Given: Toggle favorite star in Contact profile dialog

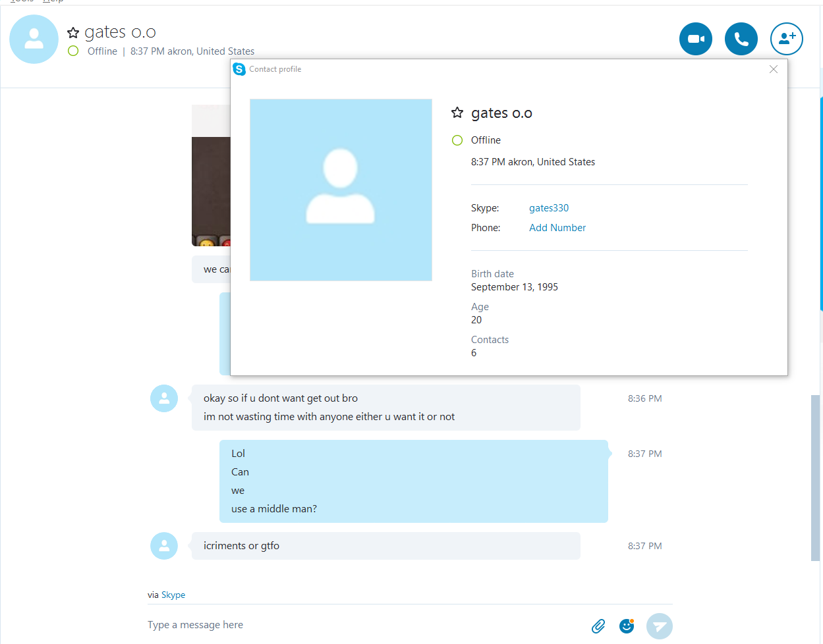Looking at the screenshot, I should point(457,113).
